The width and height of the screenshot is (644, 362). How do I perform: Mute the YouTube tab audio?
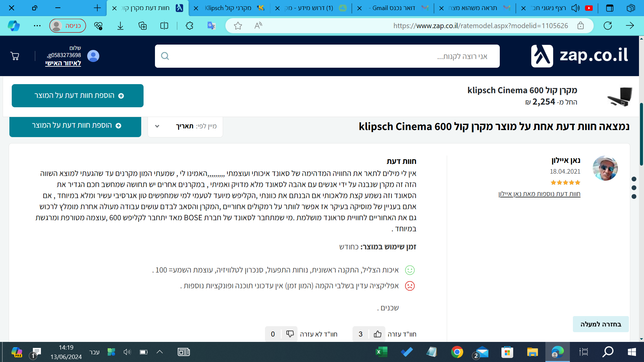(x=575, y=8)
